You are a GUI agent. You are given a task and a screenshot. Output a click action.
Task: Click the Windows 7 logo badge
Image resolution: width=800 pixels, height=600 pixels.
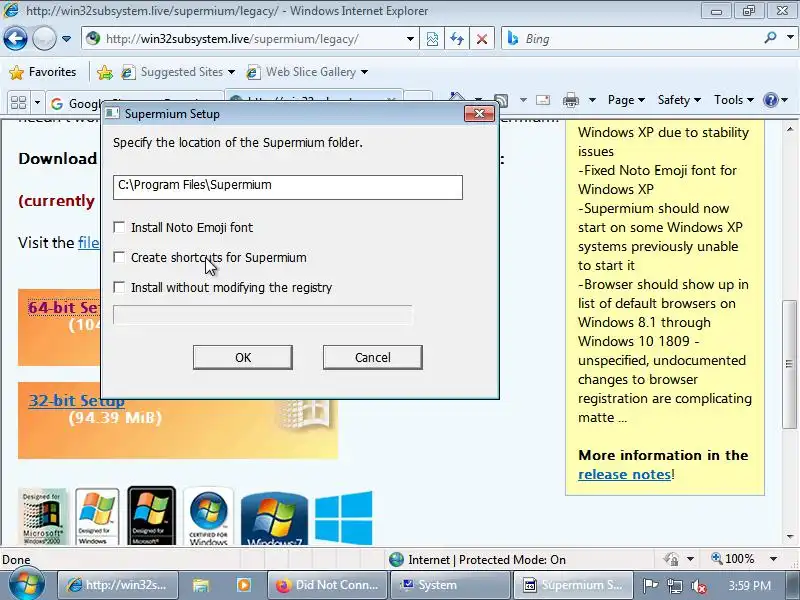(x=274, y=519)
